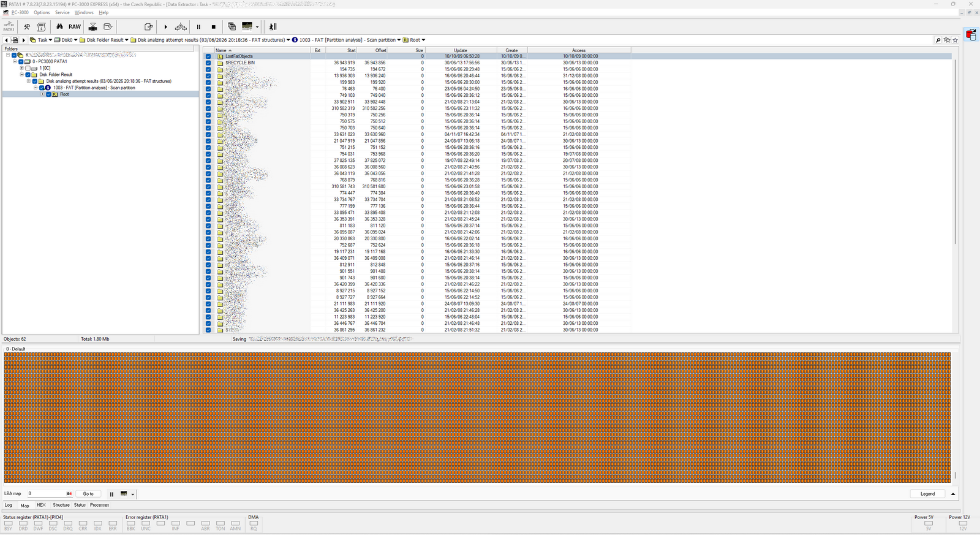This screenshot has height=535, width=980.
Task: Open the Task dropdown in the path bar
Action: (x=50, y=40)
